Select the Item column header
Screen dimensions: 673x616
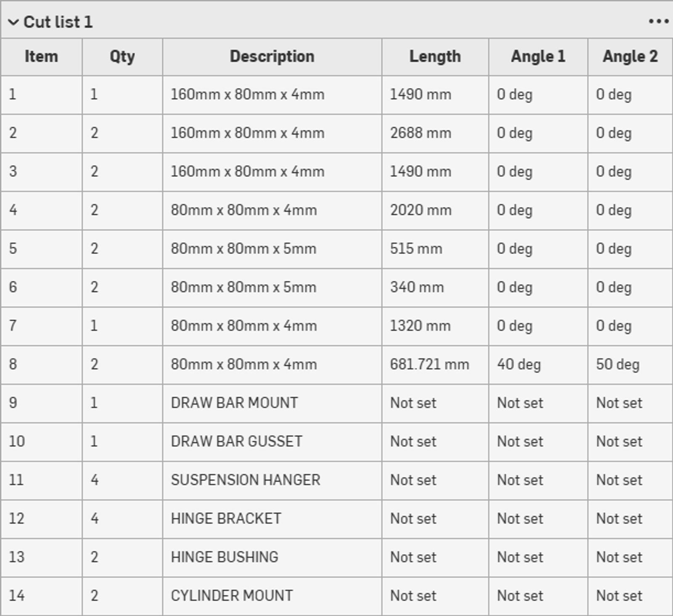point(41,56)
